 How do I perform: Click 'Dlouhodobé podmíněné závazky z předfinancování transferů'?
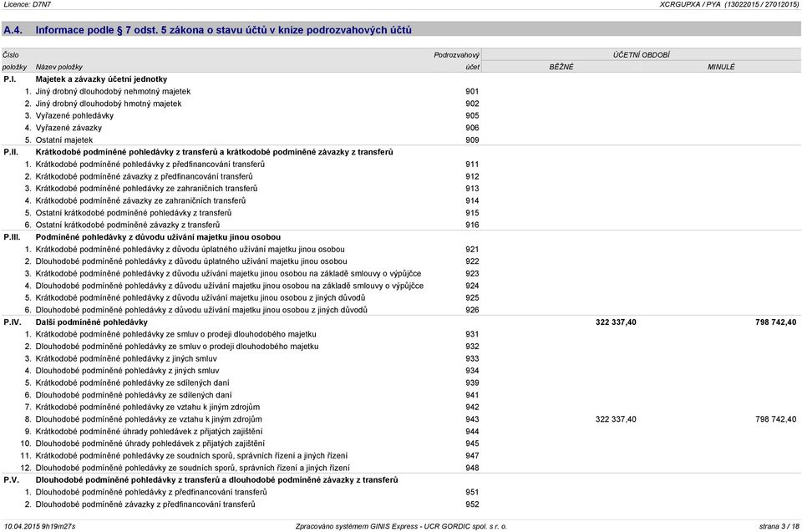point(145,504)
